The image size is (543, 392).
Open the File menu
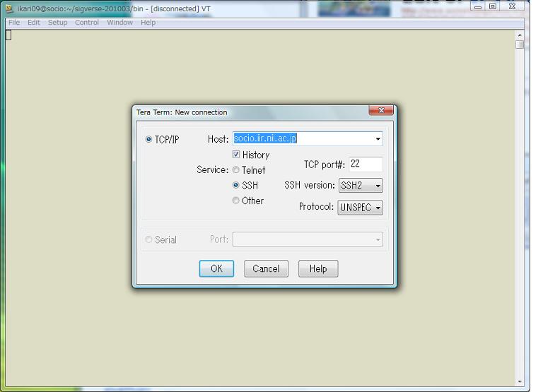[x=14, y=23]
